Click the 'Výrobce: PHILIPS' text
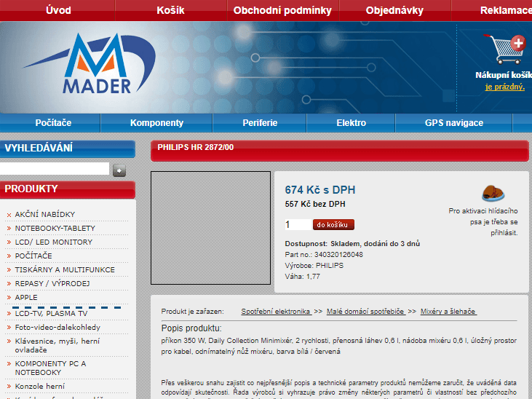The height and width of the screenshot is (399, 532). pos(314,266)
